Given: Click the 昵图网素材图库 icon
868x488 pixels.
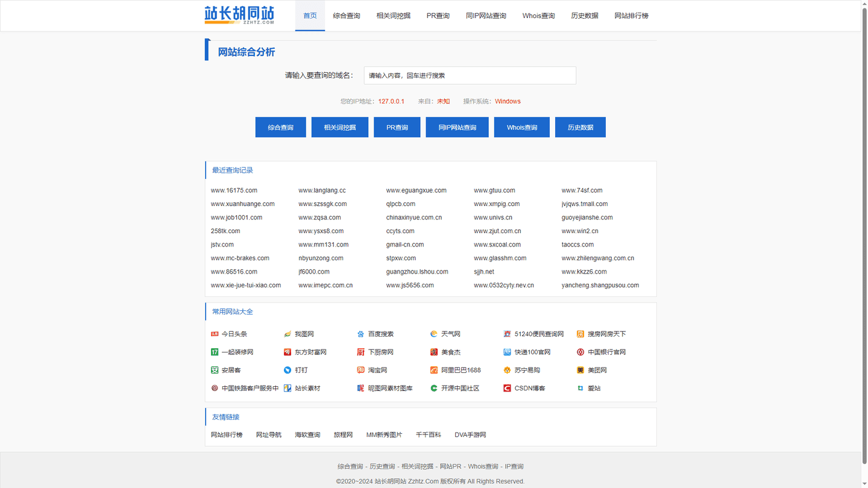Looking at the screenshot, I should coord(360,388).
